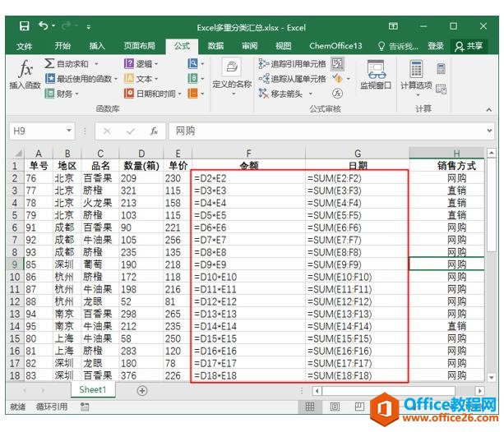Switch to the 视图 tab
504x432 pixels.
pyautogui.click(x=284, y=46)
